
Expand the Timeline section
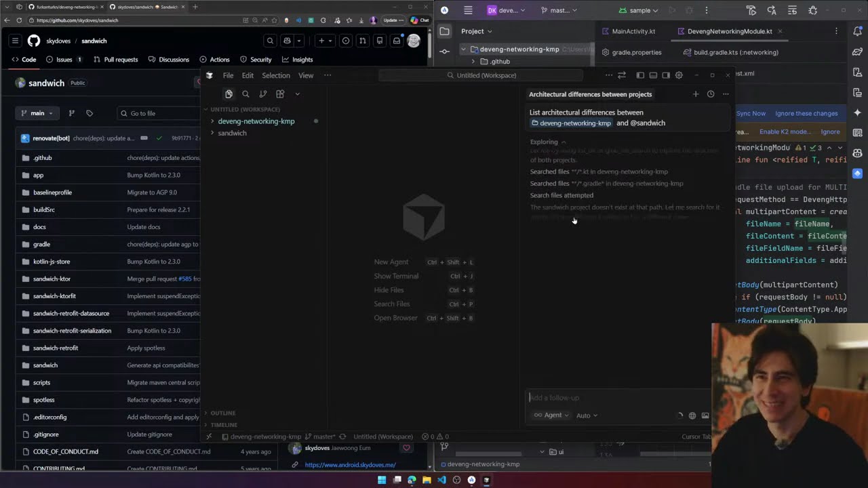[x=224, y=425]
